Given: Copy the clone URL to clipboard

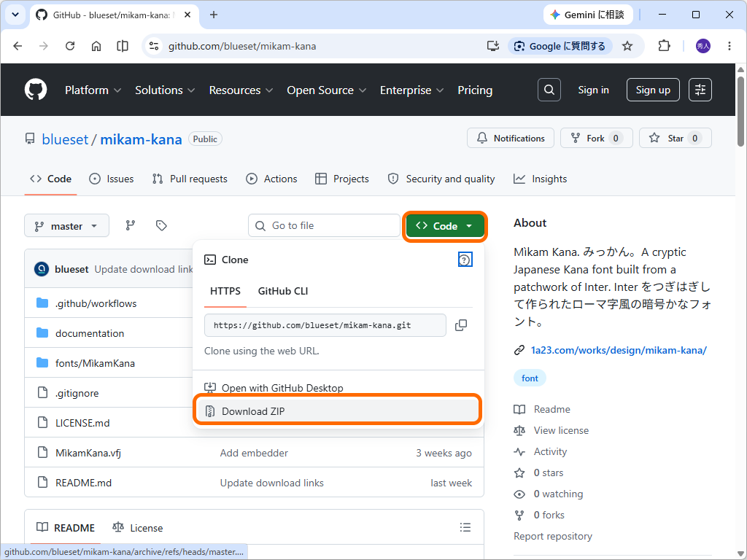Looking at the screenshot, I should tap(461, 325).
